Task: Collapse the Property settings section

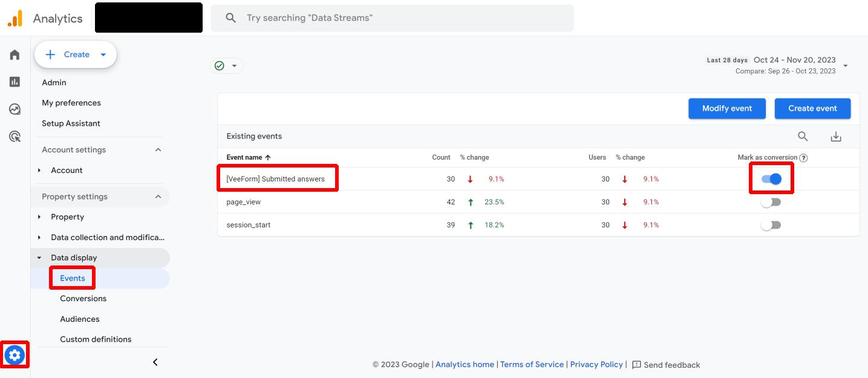Action: 158,197
